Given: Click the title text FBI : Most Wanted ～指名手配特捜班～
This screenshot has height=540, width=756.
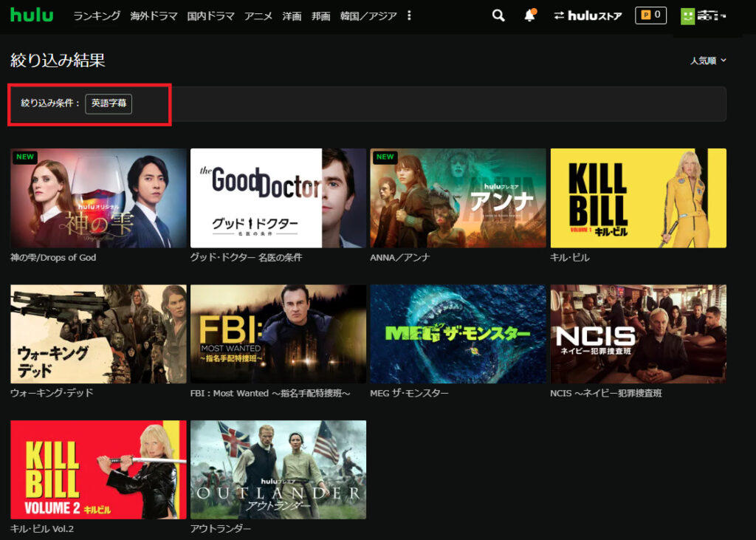Looking at the screenshot, I should 270,393.
